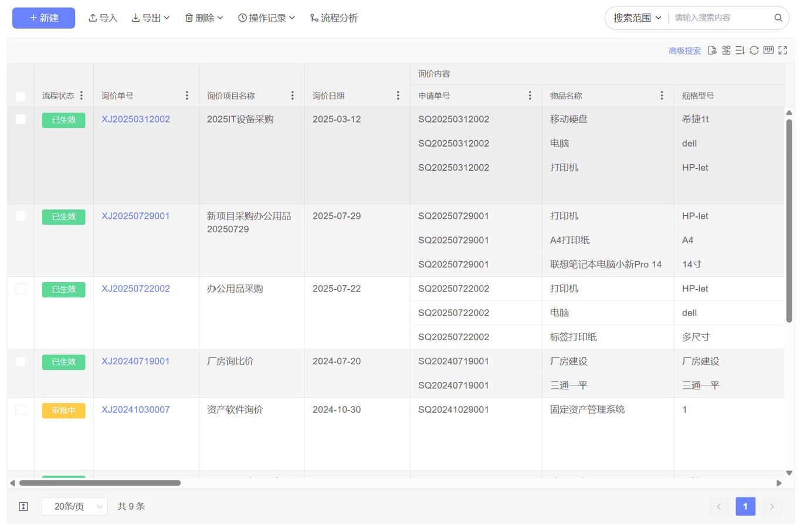
Task: Click the keyboard shortcuts icon
Action: tap(768, 50)
